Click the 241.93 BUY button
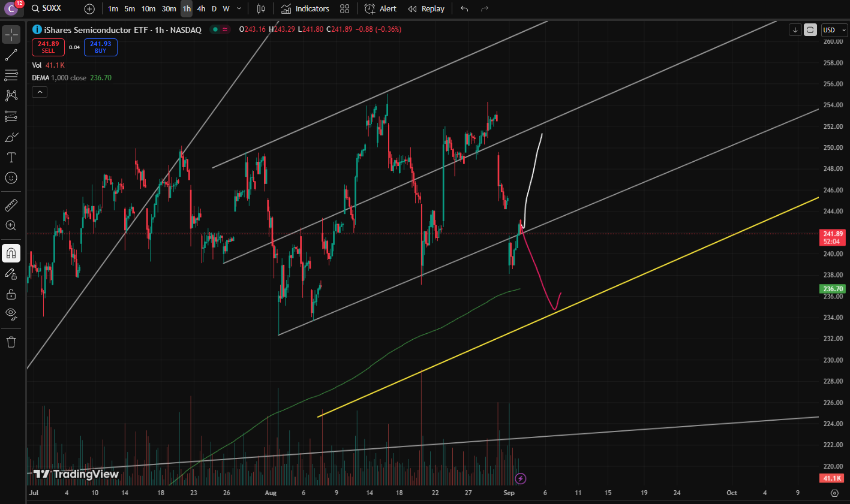The height and width of the screenshot is (504, 850). point(100,47)
